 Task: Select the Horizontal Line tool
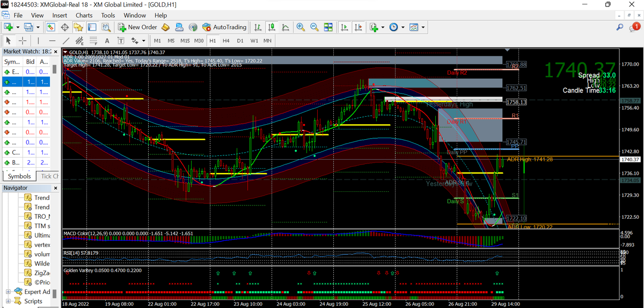[52, 40]
